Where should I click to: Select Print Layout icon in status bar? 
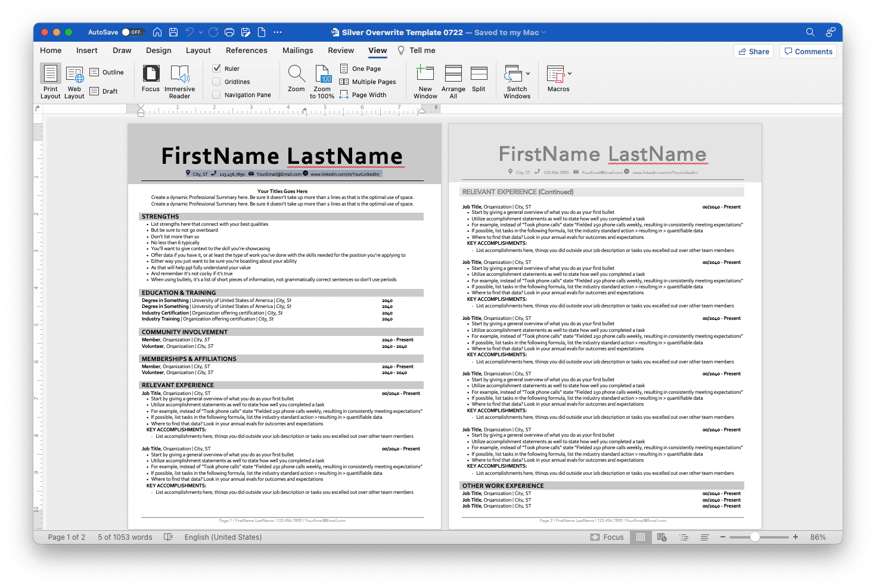tap(641, 537)
